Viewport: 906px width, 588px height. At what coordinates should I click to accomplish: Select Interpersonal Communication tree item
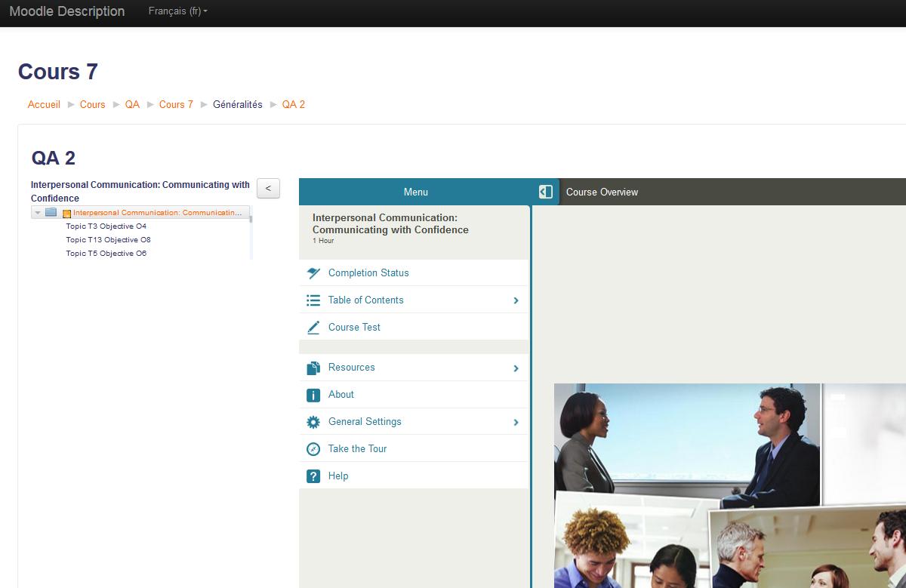click(x=157, y=213)
